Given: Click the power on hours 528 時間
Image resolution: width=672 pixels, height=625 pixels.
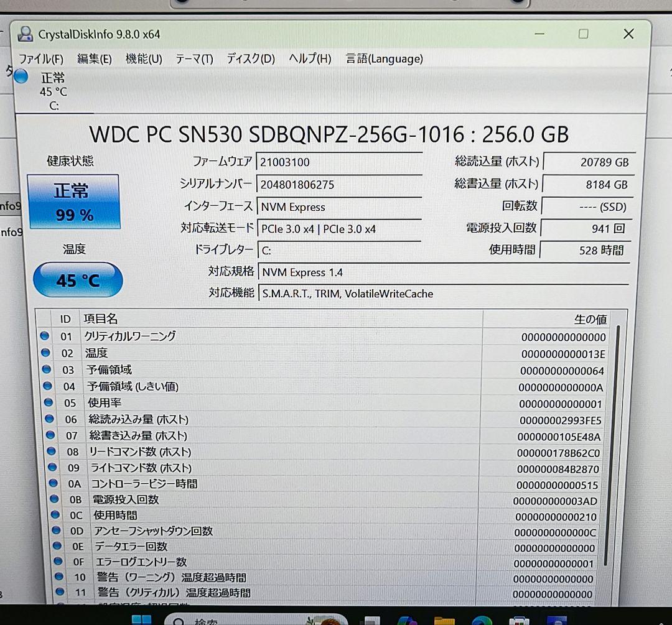Looking at the screenshot, I should coord(586,250).
